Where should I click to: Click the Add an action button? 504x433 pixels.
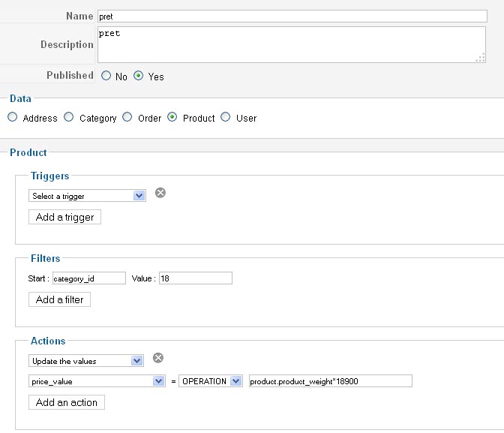coord(67,402)
